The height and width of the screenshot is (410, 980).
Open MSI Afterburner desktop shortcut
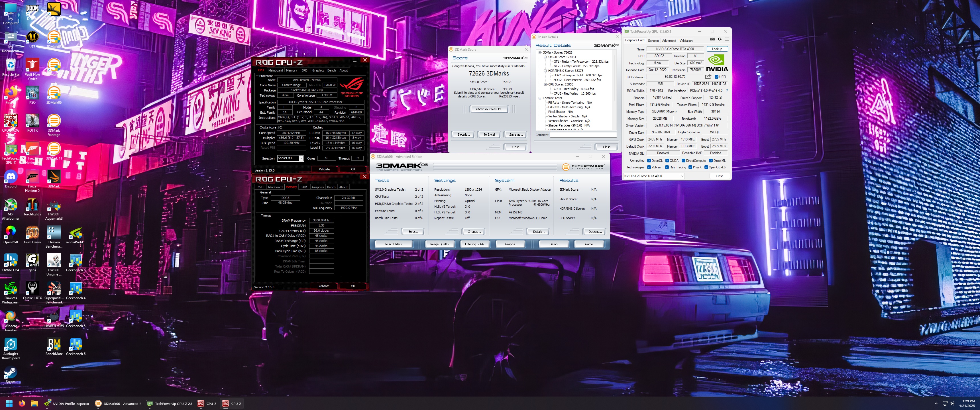click(x=11, y=210)
